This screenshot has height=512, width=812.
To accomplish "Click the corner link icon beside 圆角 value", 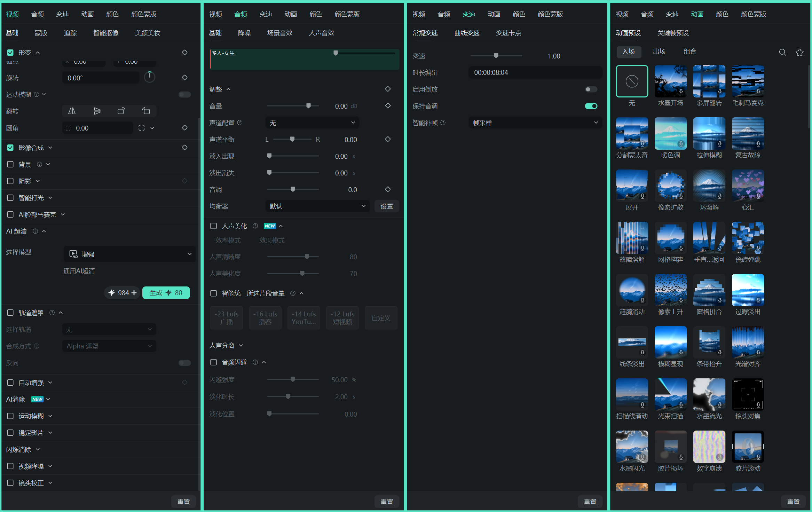I will click(x=141, y=128).
